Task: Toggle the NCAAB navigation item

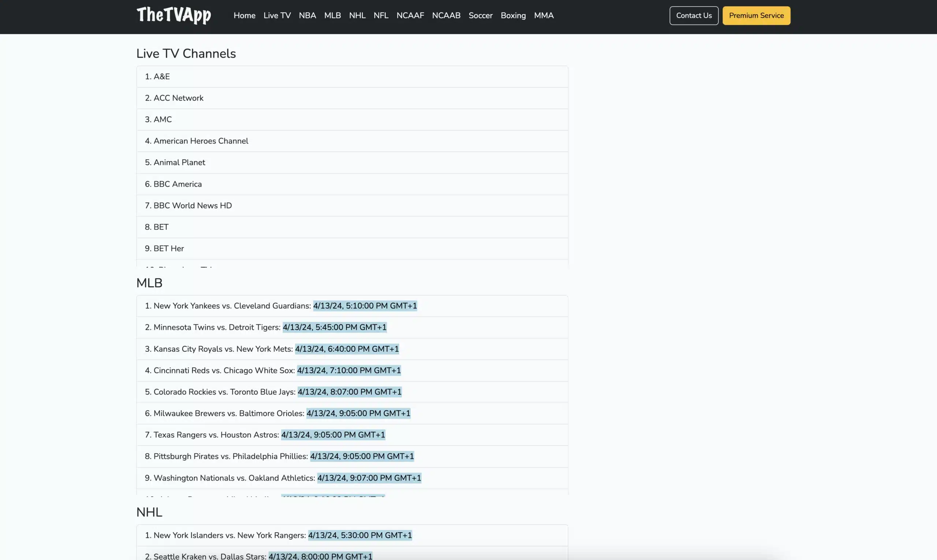Action: [446, 15]
